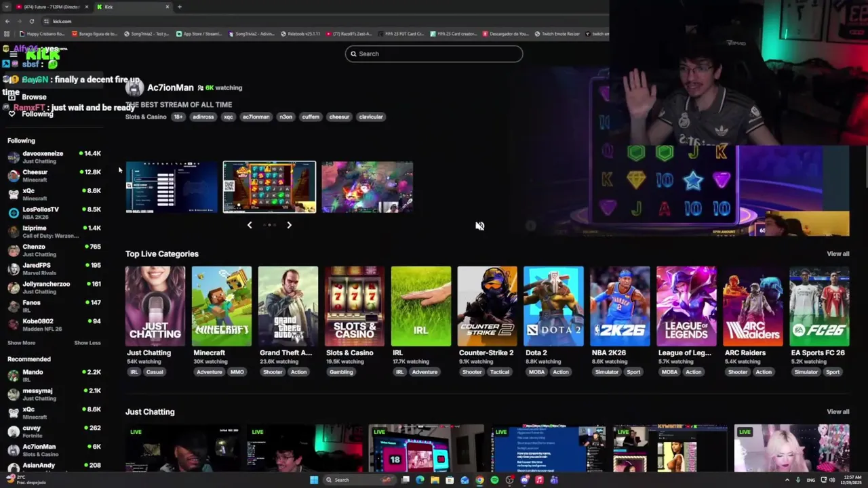Open the taskbar clock showing 12:57 AM
This screenshot has width=868, height=488.
(852, 480)
